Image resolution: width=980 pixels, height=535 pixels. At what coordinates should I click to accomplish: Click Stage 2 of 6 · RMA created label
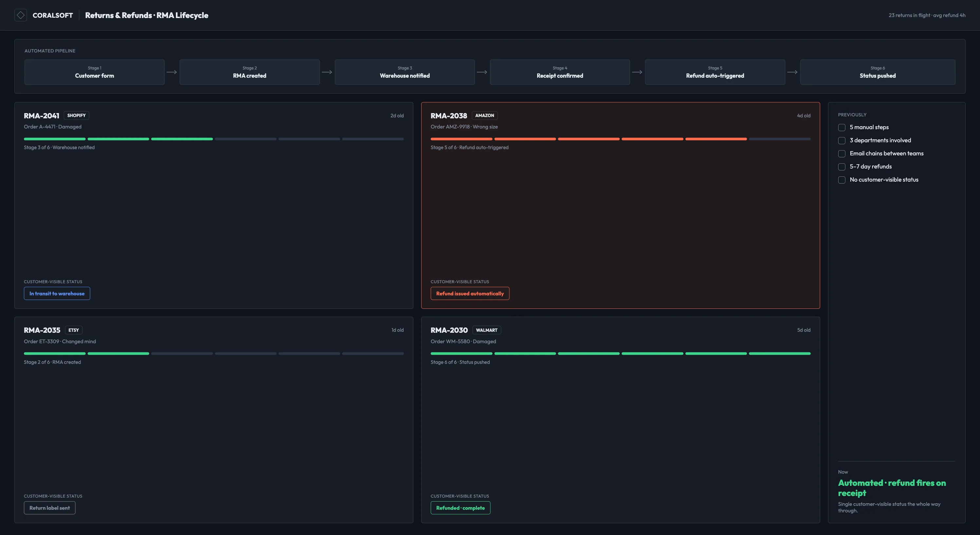[52, 362]
